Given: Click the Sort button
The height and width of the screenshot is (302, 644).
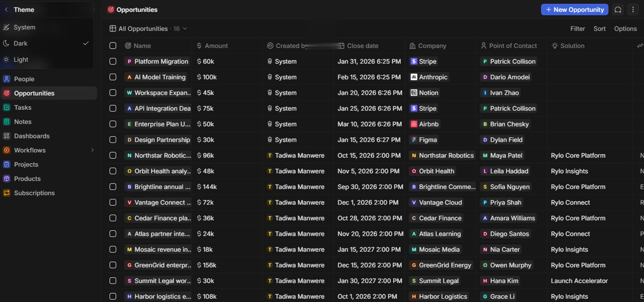Looking at the screenshot, I should coord(599,29).
